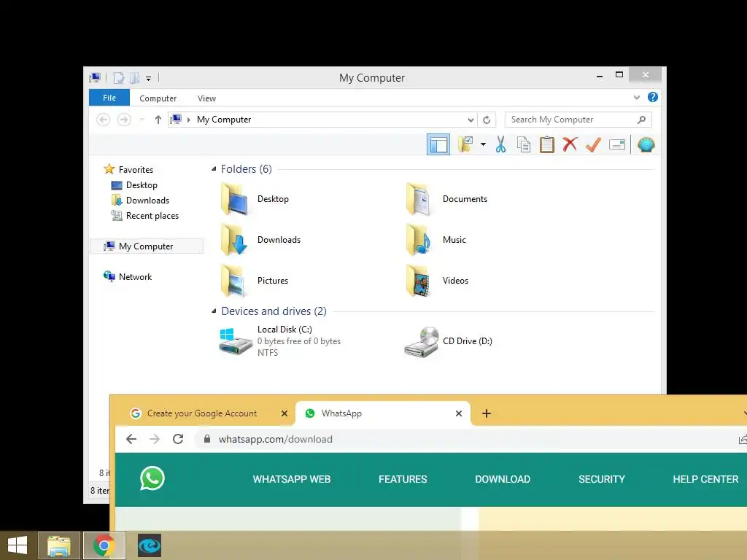Click the preview pane layout icon in toolbar
The height and width of the screenshot is (560, 747).
click(x=438, y=144)
